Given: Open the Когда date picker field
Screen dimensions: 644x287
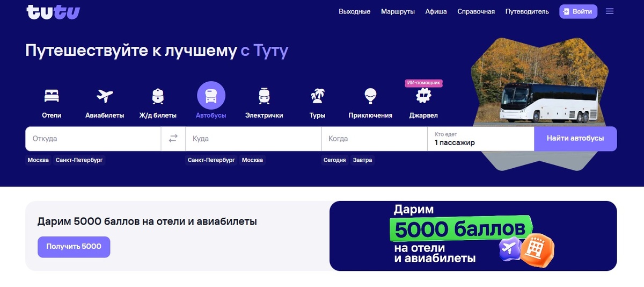Looking at the screenshot, I should coord(374,139).
